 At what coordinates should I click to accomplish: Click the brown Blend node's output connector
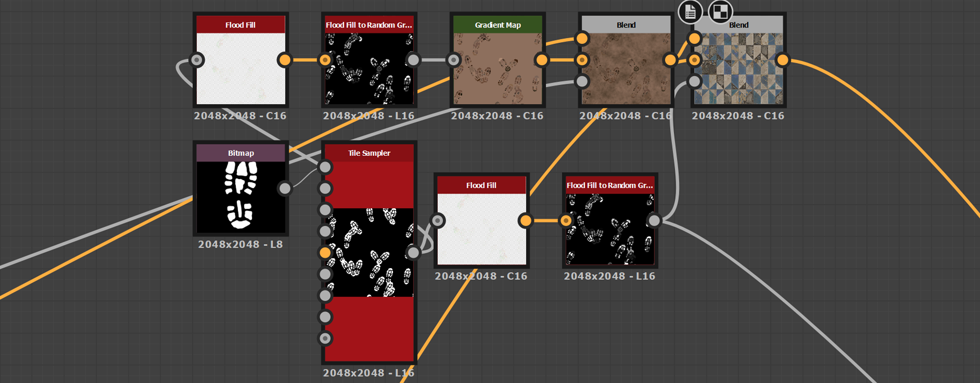(x=670, y=60)
